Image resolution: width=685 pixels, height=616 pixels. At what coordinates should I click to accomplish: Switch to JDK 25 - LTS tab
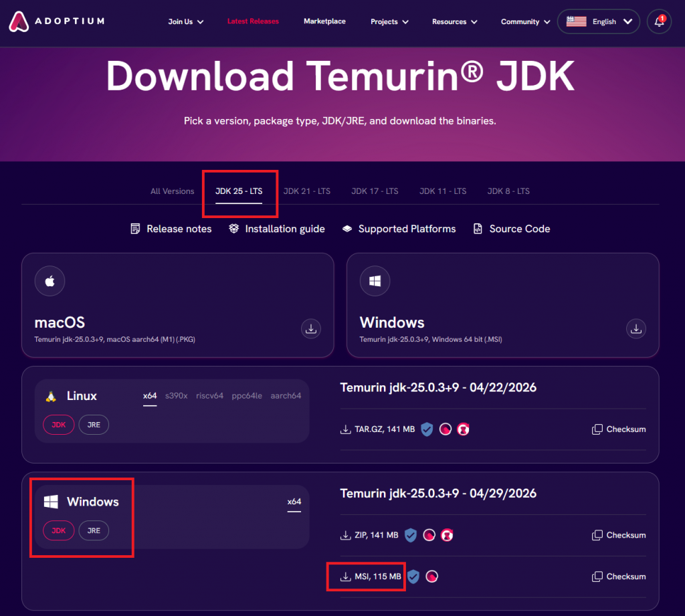(x=239, y=191)
